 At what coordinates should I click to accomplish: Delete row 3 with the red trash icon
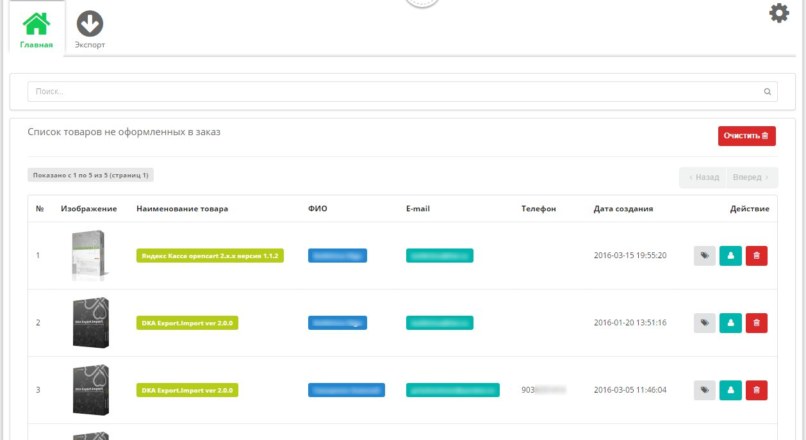pyautogui.click(x=756, y=390)
